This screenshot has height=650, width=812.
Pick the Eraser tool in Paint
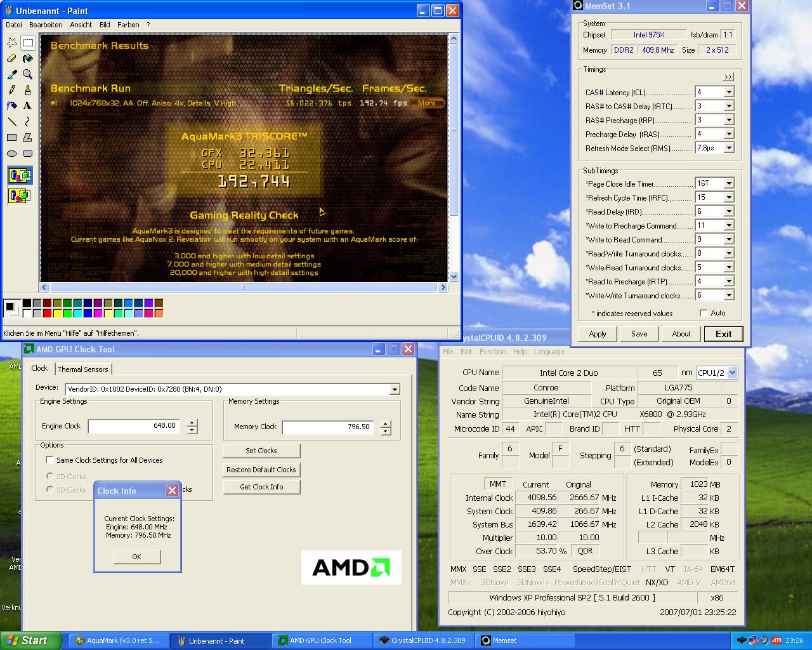click(x=12, y=58)
